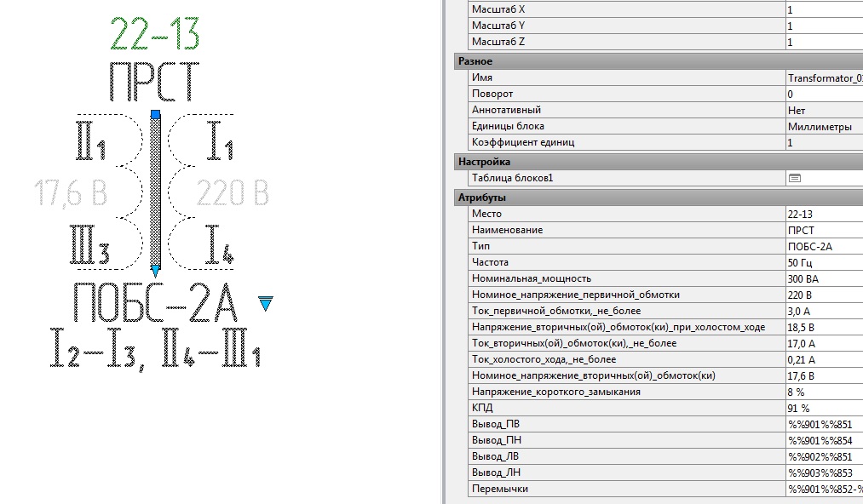Edit the Тип attribute value ПОБС-2А
The height and width of the screenshot is (504, 863).
[823, 246]
